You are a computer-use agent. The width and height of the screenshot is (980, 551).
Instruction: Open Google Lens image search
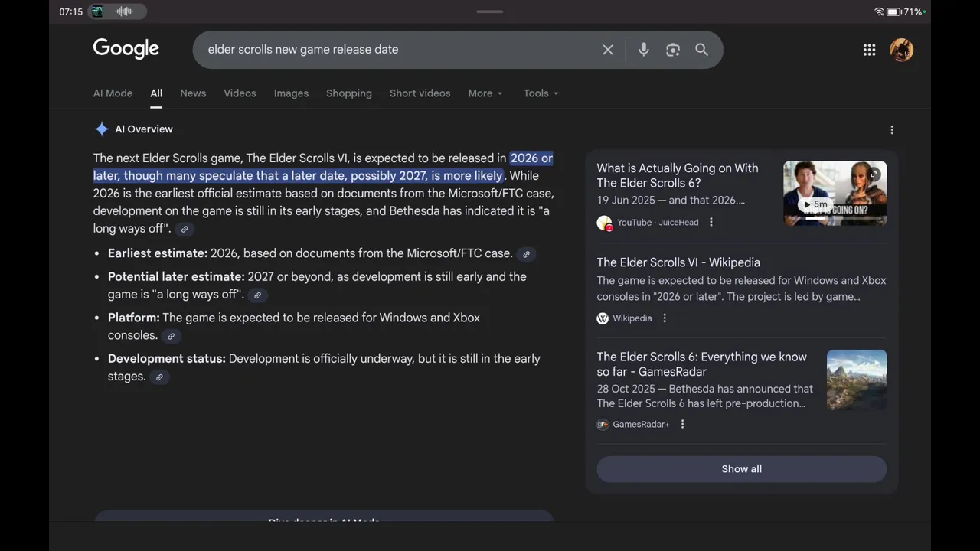(x=673, y=50)
